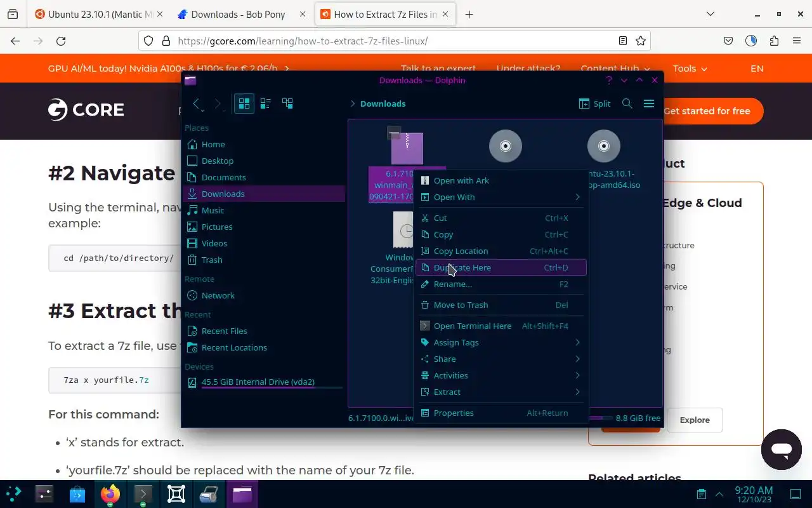The width and height of the screenshot is (812, 508).
Task: Choose Open with Ark
Action: click(x=501, y=180)
